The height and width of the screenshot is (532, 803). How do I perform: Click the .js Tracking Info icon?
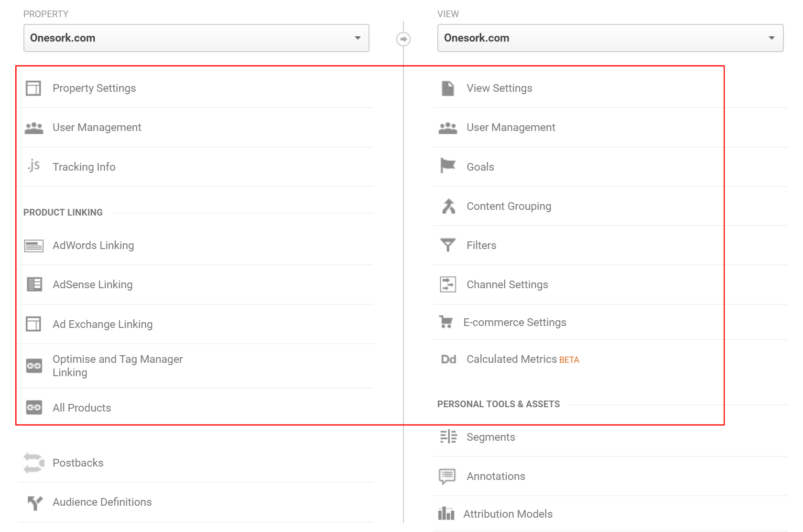pyautogui.click(x=33, y=165)
